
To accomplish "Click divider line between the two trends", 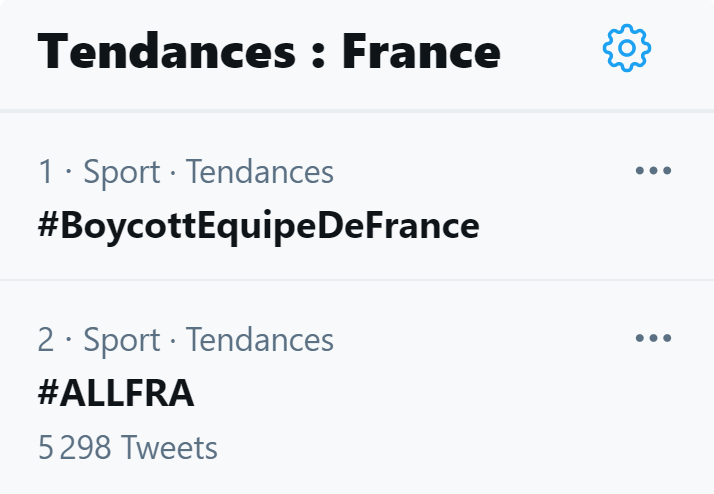I will click(357, 280).
